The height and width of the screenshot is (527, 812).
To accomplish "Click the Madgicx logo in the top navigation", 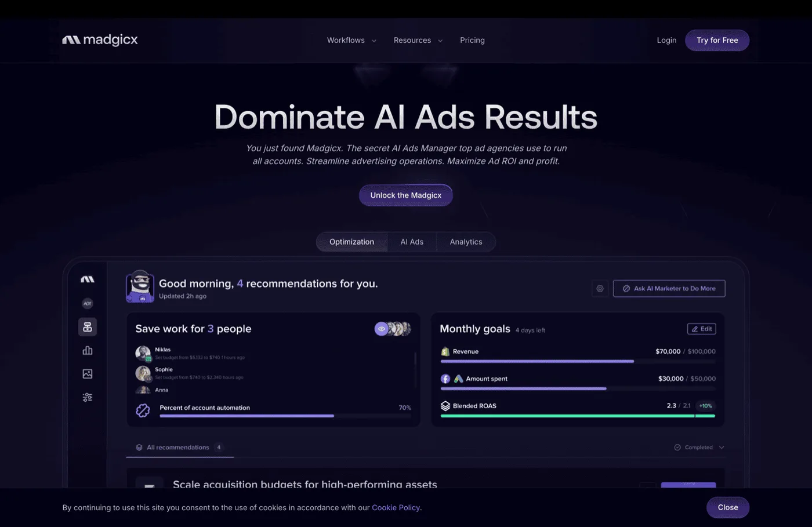I will click(x=100, y=40).
